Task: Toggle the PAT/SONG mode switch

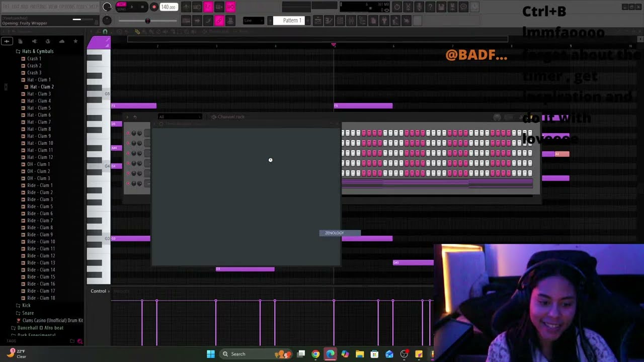Action: (x=121, y=7)
